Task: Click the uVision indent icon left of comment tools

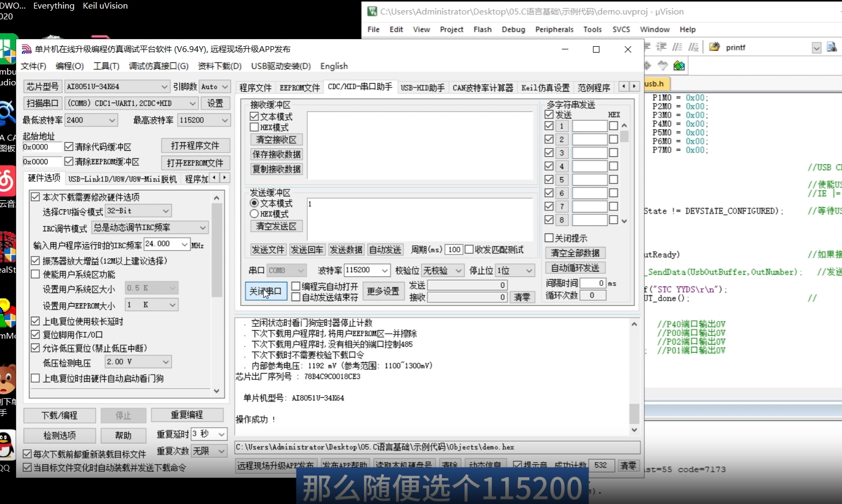Action: point(662,47)
